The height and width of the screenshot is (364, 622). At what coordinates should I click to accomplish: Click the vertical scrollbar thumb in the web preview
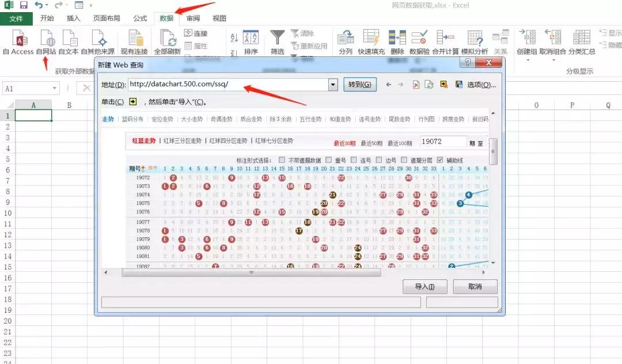(493, 151)
